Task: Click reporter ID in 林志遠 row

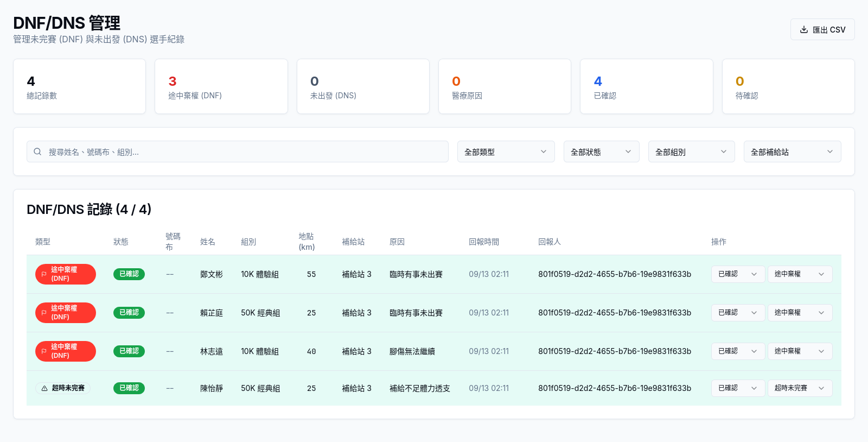Action: click(x=615, y=351)
